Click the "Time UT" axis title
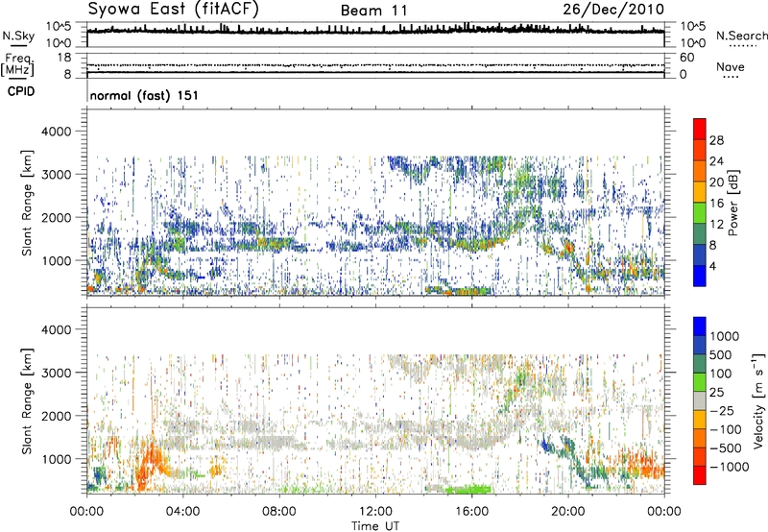 tap(375, 526)
